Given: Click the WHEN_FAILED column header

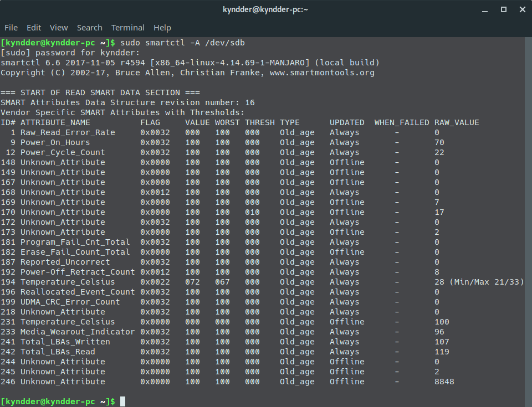Looking at the screenshot, I should point(402,122).
